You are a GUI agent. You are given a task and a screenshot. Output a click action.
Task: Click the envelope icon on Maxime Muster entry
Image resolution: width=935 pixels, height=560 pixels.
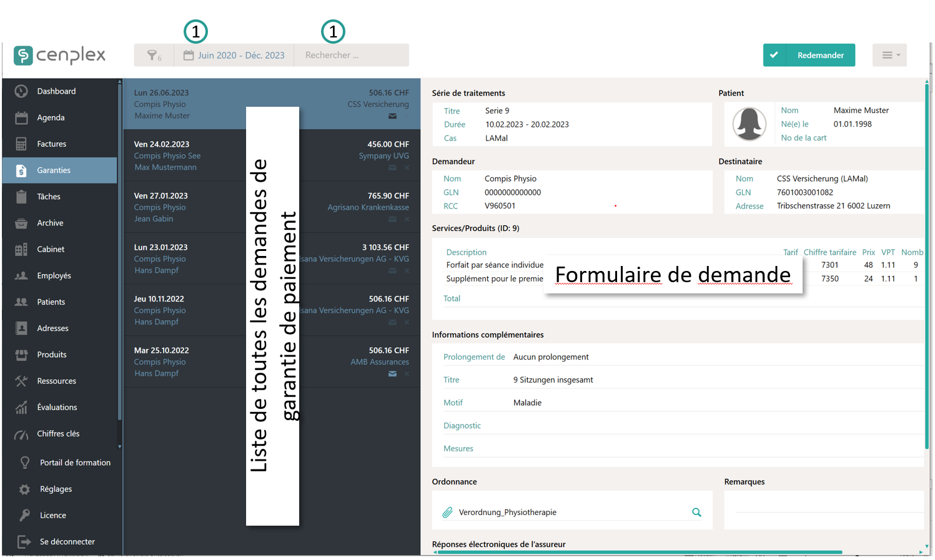point(392,116)
